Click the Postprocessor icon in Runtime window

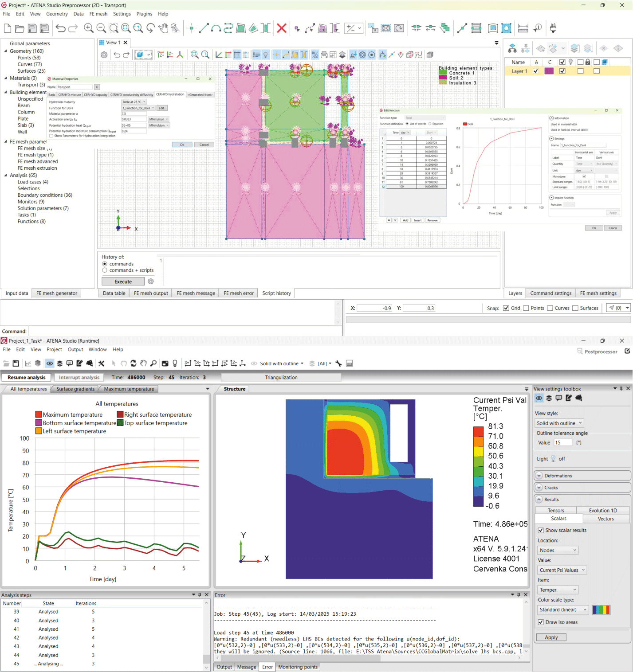(x=580, y=351)
